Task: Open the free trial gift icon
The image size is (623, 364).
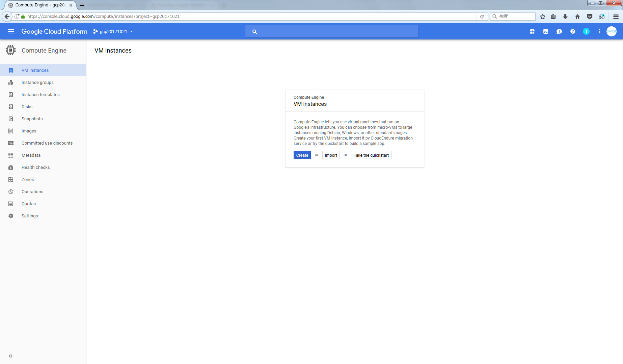Action: coord(532,31)
